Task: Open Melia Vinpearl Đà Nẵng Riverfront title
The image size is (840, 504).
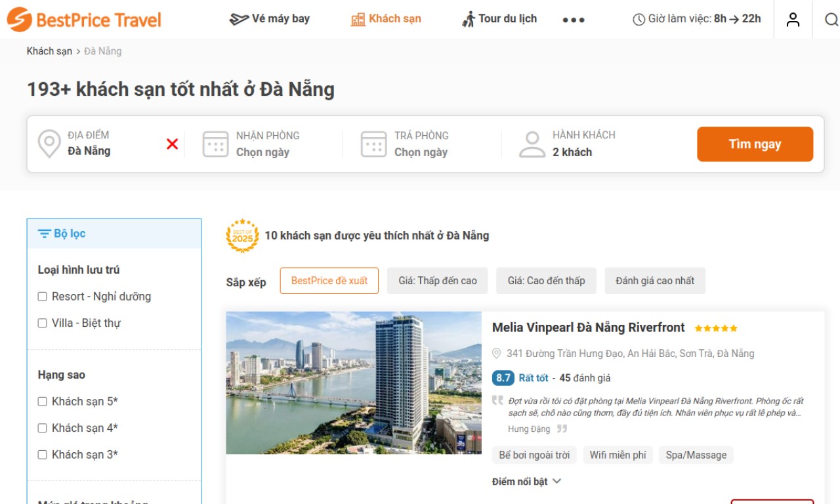Action: click(589, 327)
